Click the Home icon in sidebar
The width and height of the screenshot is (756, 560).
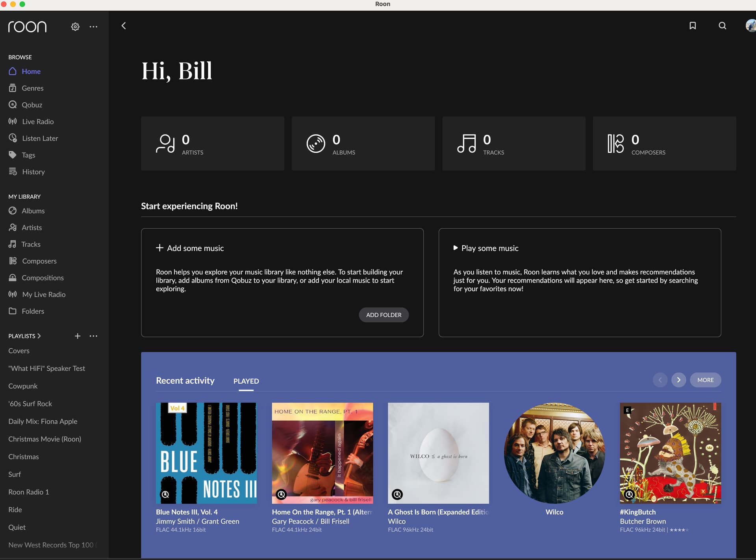coord(13,71)
